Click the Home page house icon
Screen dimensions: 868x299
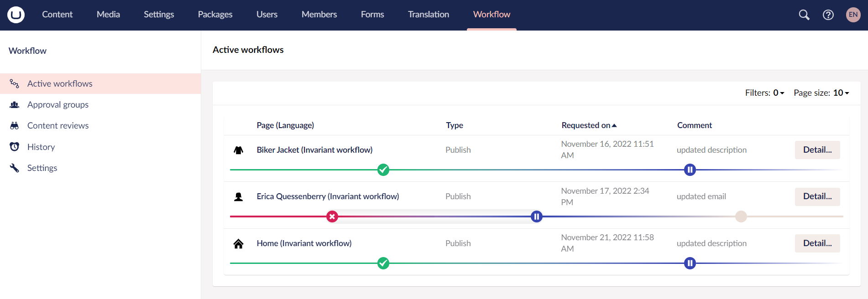coord(238,243)
